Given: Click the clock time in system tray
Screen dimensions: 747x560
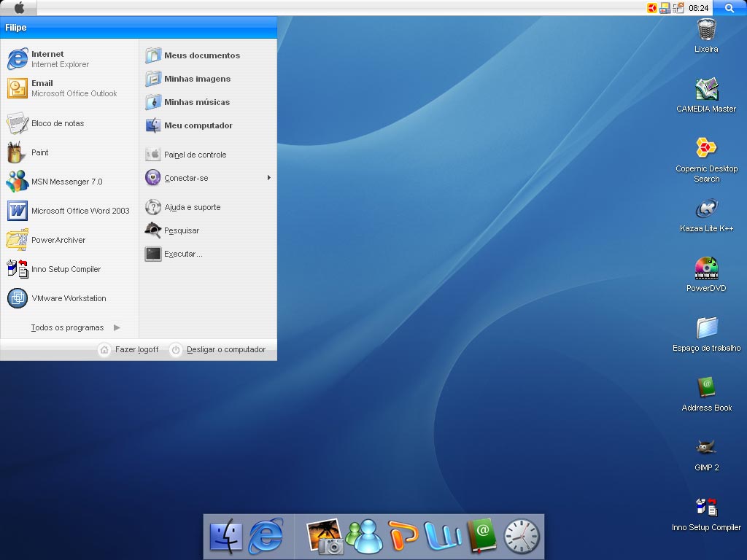Looking at the screenshot, I should coord(698,8).
